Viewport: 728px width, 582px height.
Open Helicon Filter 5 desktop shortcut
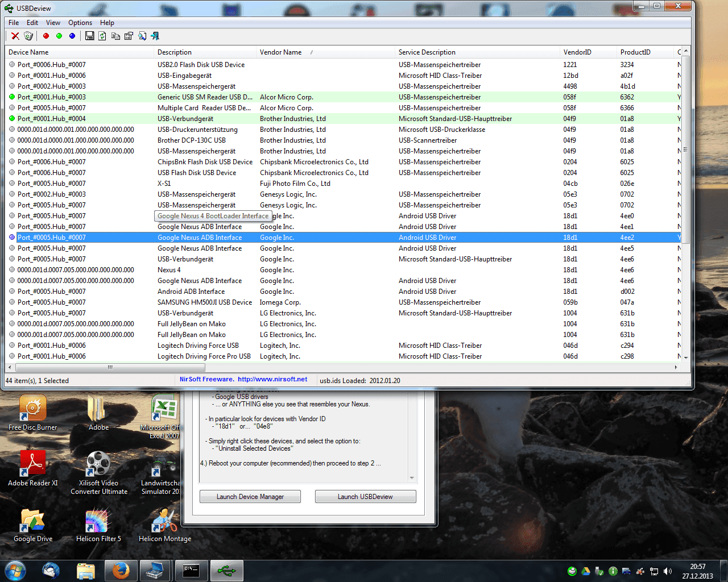click(x=98, y=525)
